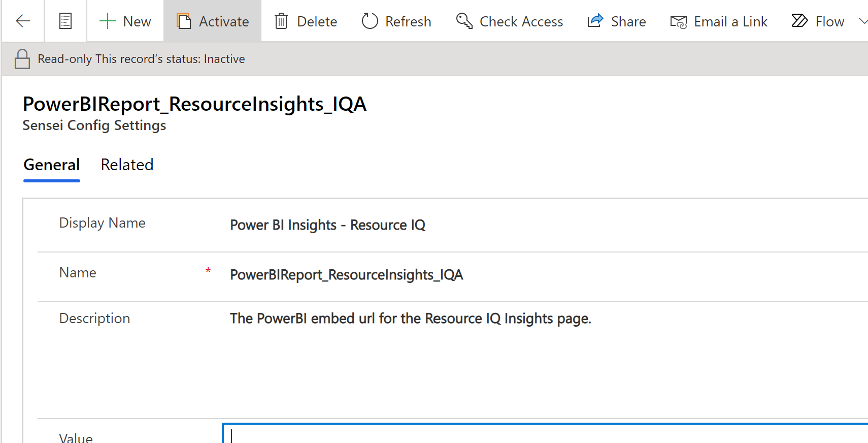Open the record set document icon
Viewport: 868px width, 443px height.
click(65, 21)
